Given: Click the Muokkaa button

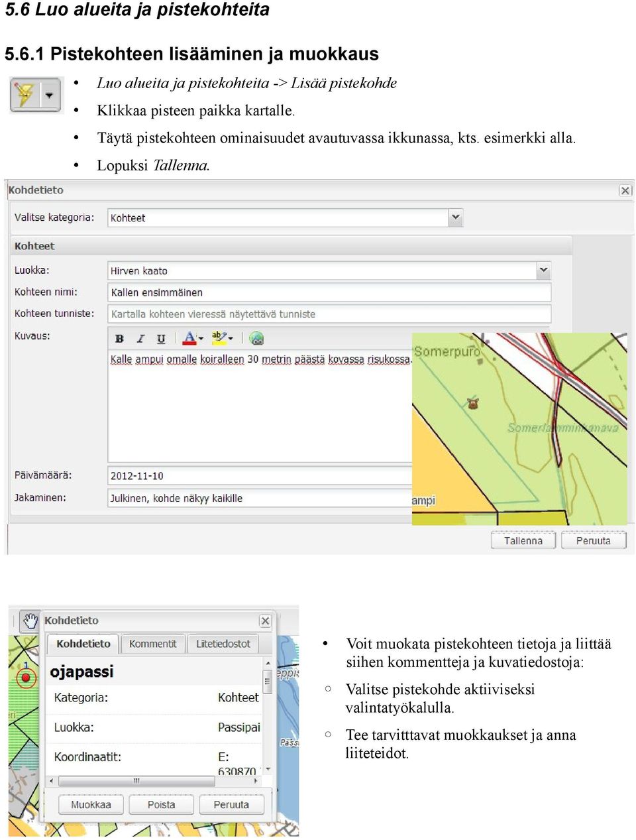Looking at the screenshot, I should pos(91,805).
